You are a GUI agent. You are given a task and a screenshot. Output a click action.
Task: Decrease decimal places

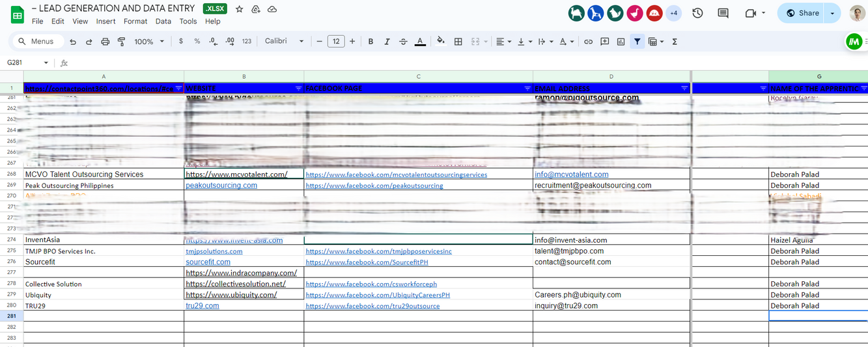coord(214,42)
